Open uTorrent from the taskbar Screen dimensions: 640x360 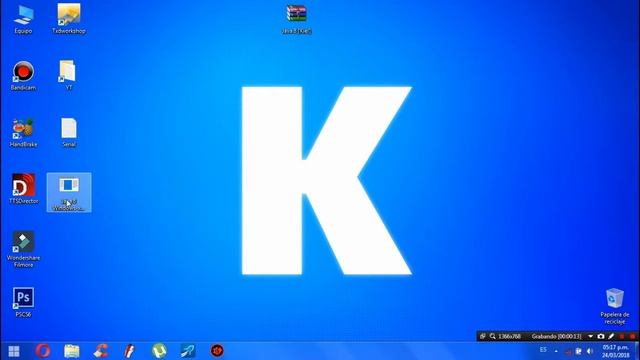[x=159, y=351]
